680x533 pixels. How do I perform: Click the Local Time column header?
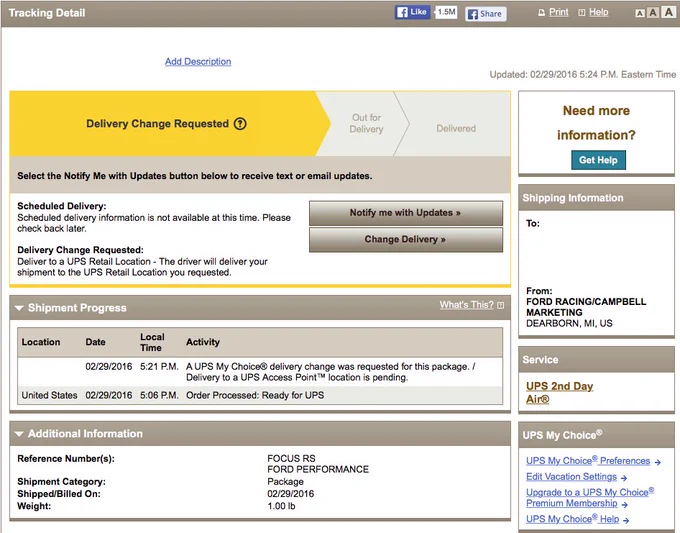152,342
